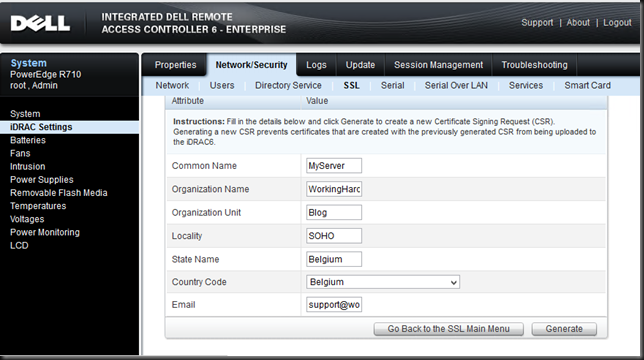The image size is (644, 360).
Task: Click the Logout link
Action: tap(617, 23)
